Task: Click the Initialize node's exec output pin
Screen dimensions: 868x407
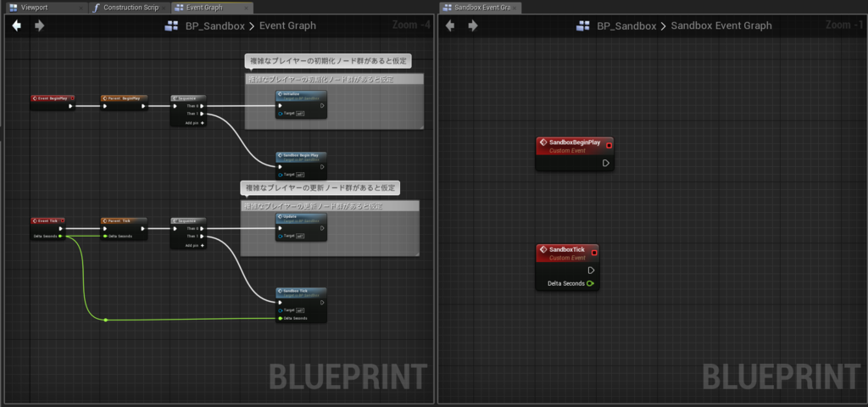Action: tap(322, 105)
